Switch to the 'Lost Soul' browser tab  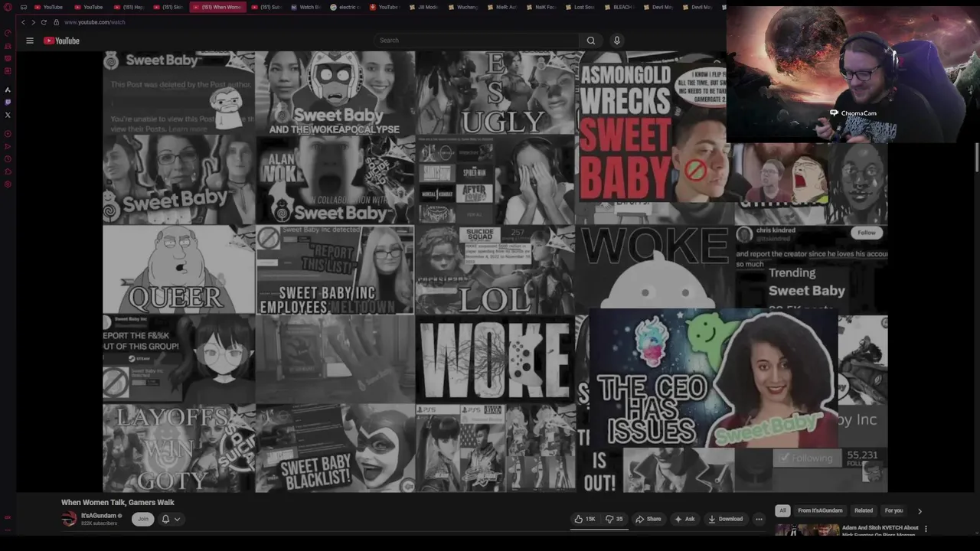click(x=580, y=7)
